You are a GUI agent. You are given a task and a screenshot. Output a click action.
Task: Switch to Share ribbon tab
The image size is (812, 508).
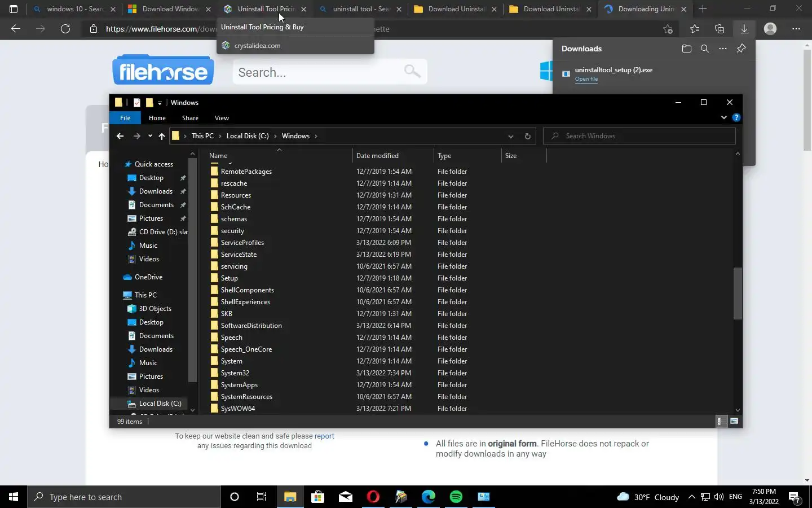[x=190, y=118]
